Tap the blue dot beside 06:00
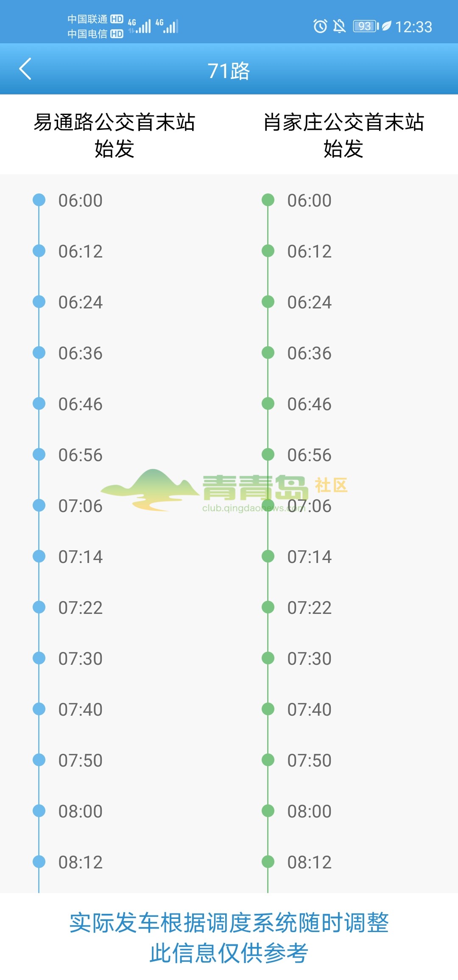 coord(39,200)
